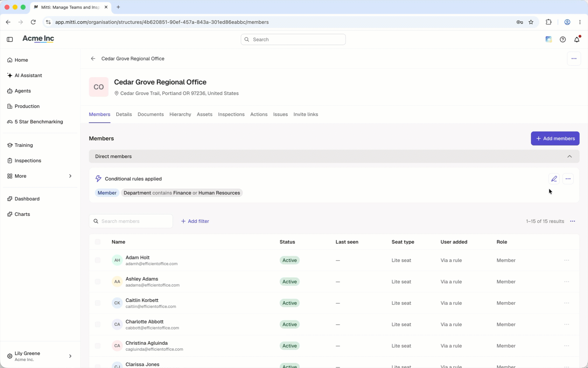Toggle the sidebar panel icon
Screen dimensions: 588x368
tap(10, 39)
